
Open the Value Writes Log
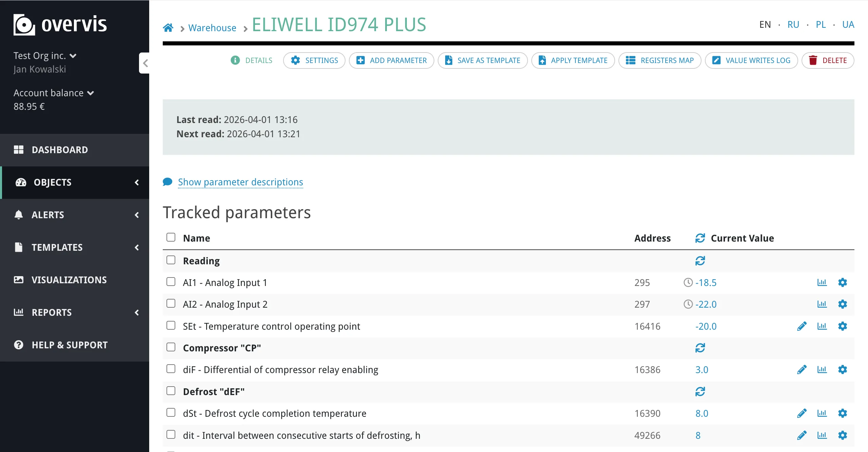pos(751,60)
